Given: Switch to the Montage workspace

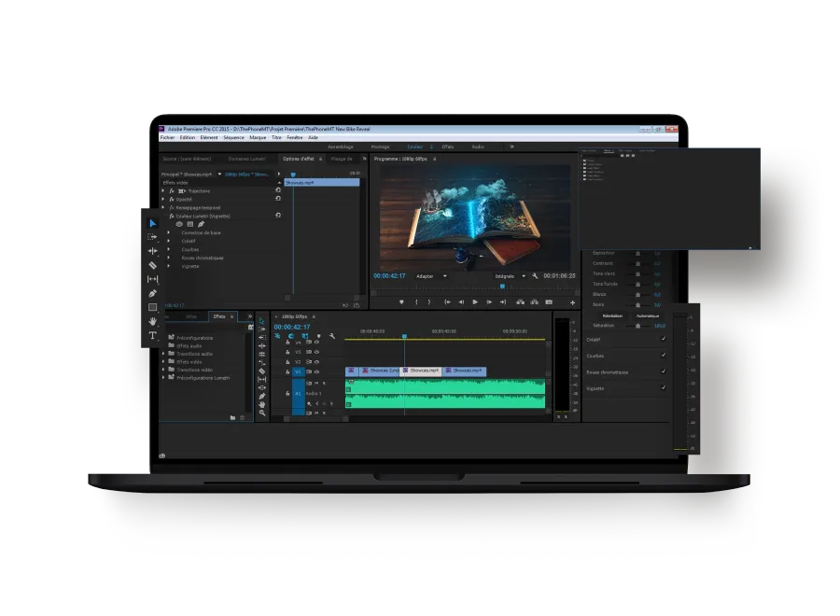Looking at the screenshot, I should (381, 147).
